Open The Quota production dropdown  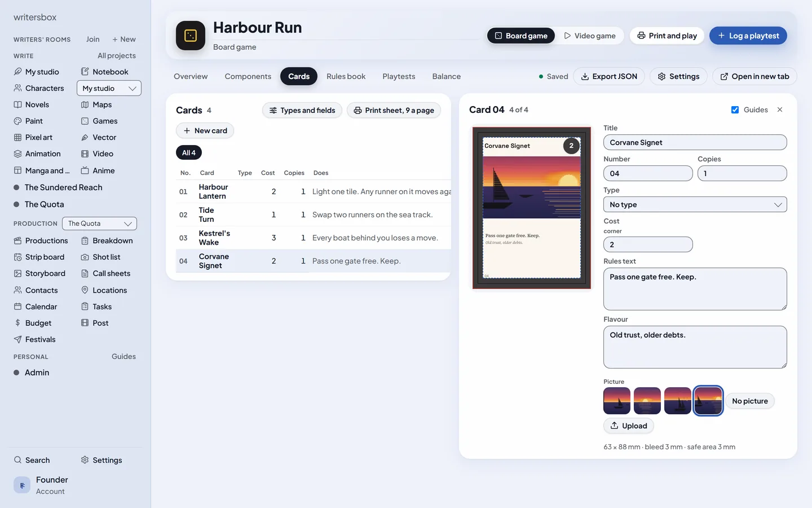[x=99, y=224]
